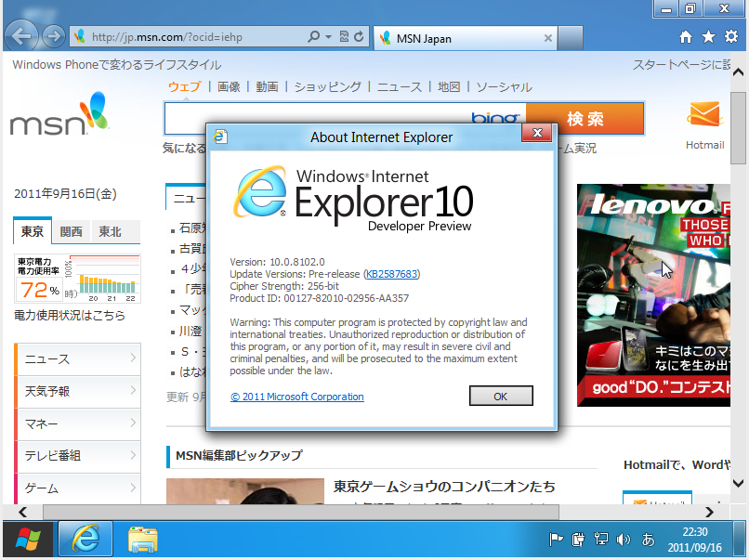Toggle the Japanese IME あ indicator
Screen dimensions: 749x560
click(649, 540)
